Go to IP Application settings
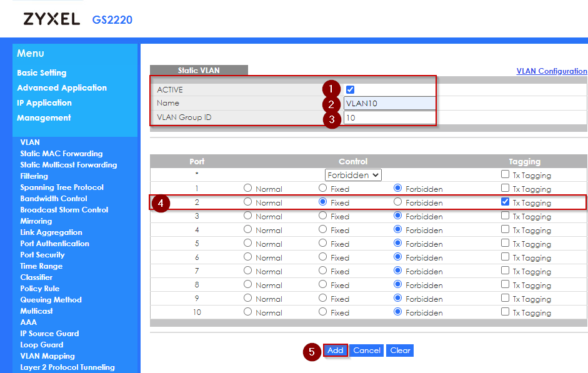The width and height of the screenshot is (588, 373). tap(46, 102)
